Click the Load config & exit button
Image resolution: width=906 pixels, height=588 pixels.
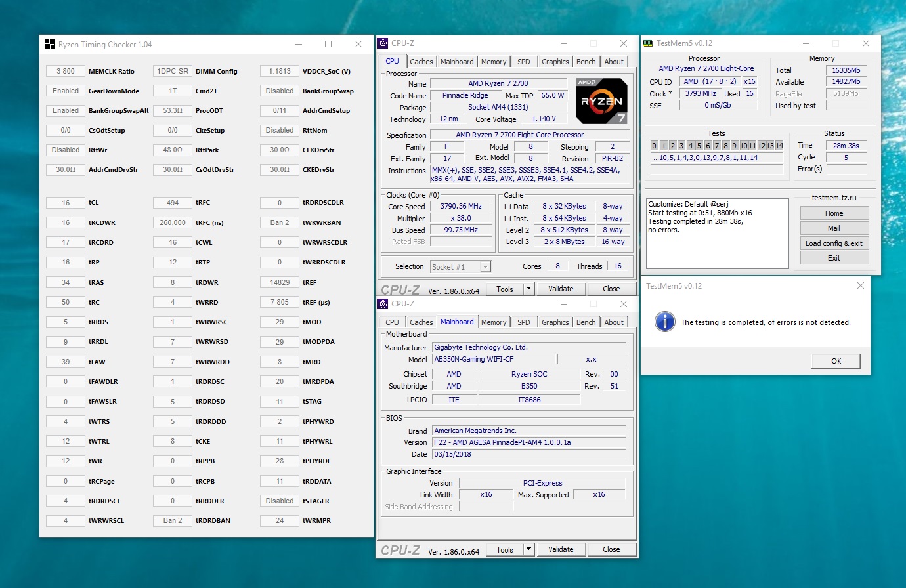tap(834, 243)
